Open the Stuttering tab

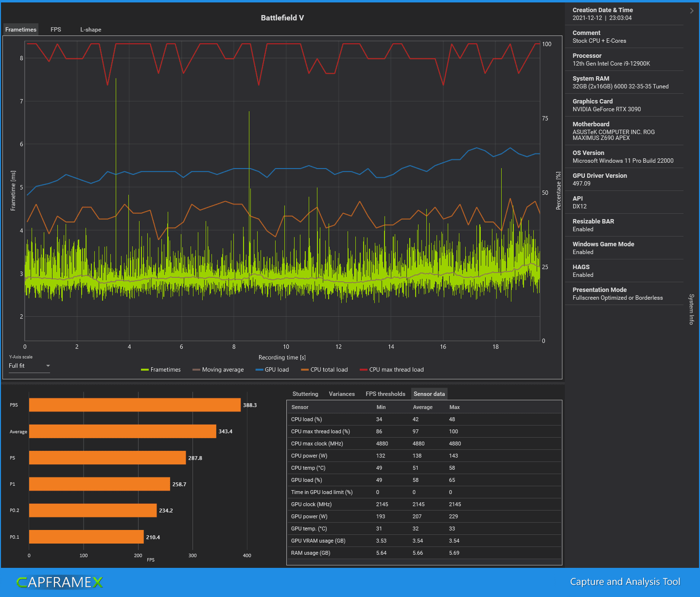coord(305,394)
